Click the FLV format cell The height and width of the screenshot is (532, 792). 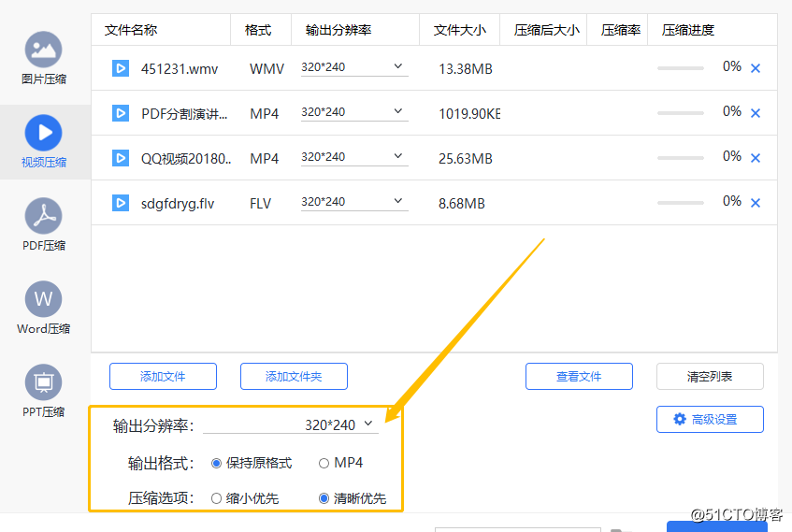tap(261, 204)
